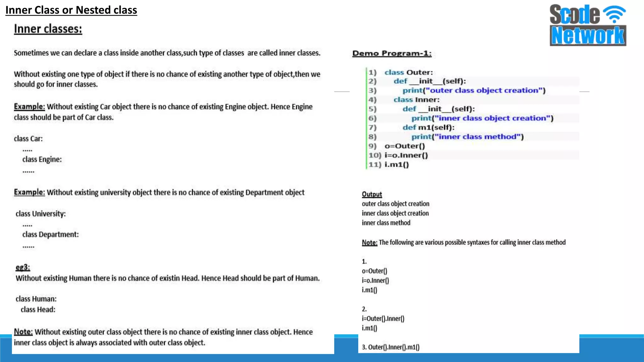Click the paragraph starting 'Without existing one type'
The image size is (644, 362).
167,79
